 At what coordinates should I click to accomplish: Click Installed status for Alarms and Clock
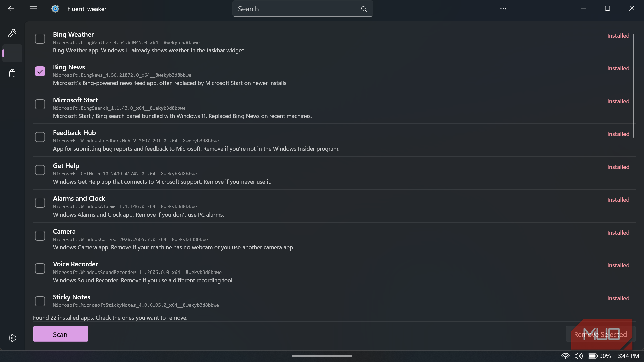pos(618,200)
